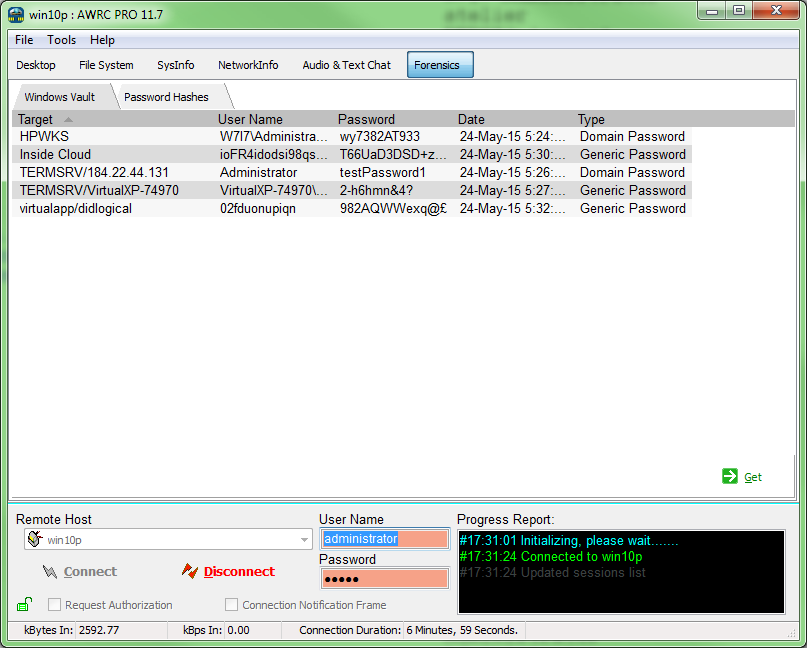
Task: Click the Remote Host computer icon
Action: [x=35, y=539]
